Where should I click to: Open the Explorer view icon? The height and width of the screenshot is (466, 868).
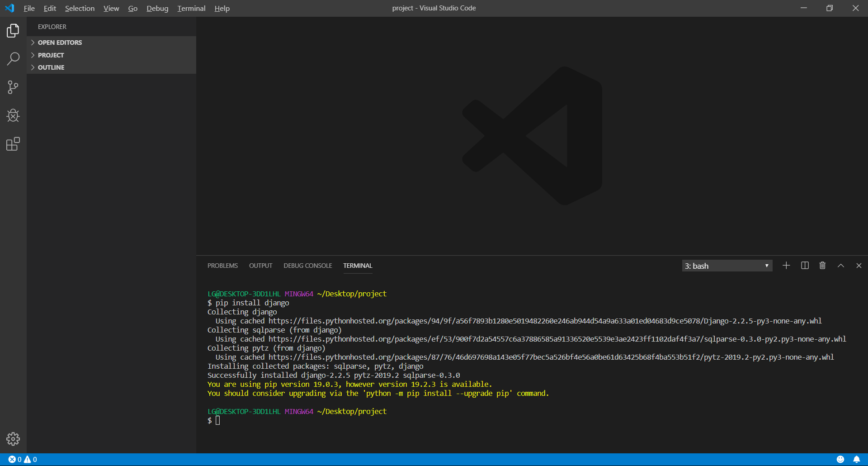pos(13,31)
